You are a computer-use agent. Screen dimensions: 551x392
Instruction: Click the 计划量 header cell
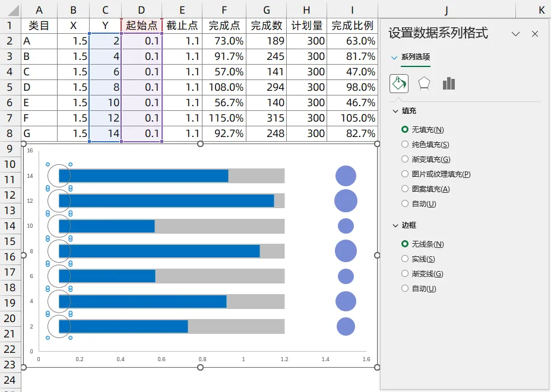[307, 26]
